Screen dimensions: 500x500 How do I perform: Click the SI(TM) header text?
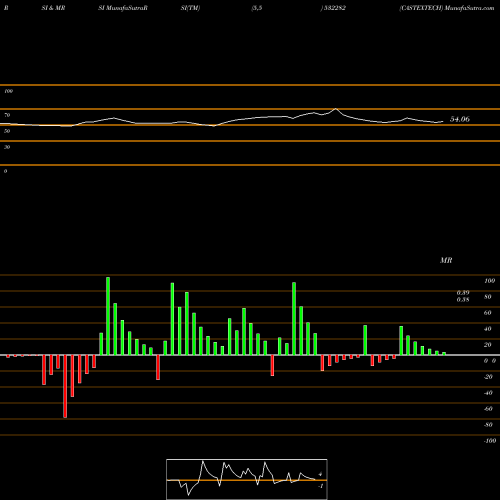coord(190,8)
